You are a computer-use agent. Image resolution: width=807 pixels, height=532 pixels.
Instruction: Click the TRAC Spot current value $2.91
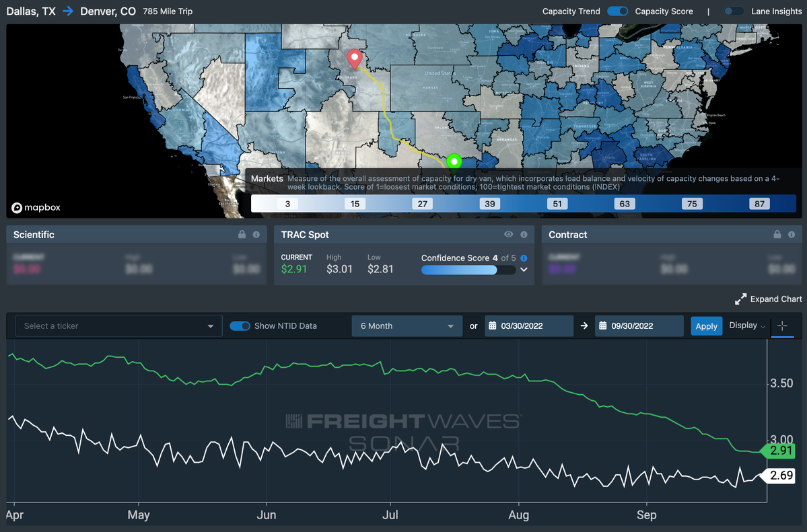(294, 268)
